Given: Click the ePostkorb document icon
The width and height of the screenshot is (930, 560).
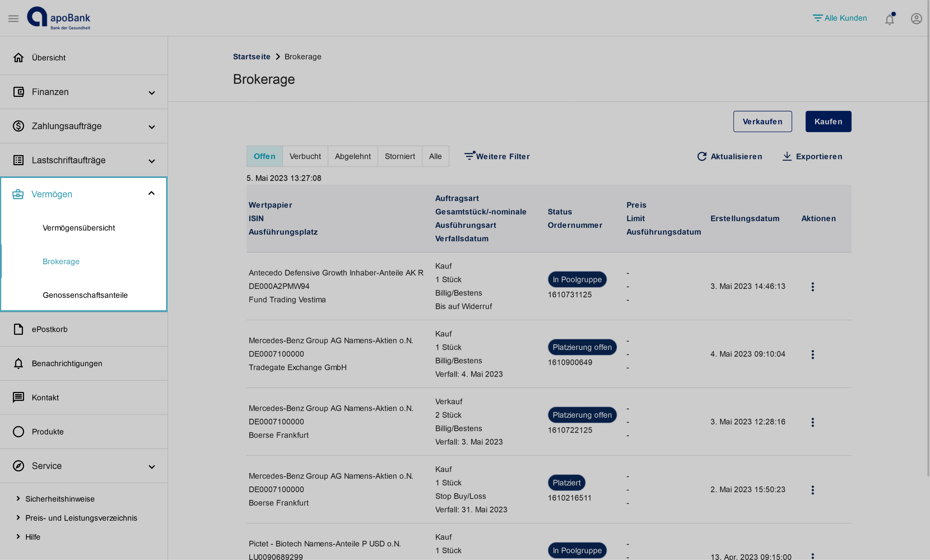Looking at the screenshot, I should [x=18, y=329].
